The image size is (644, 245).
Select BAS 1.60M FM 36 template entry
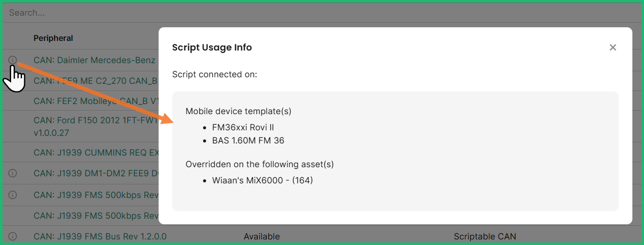[248, 140]
